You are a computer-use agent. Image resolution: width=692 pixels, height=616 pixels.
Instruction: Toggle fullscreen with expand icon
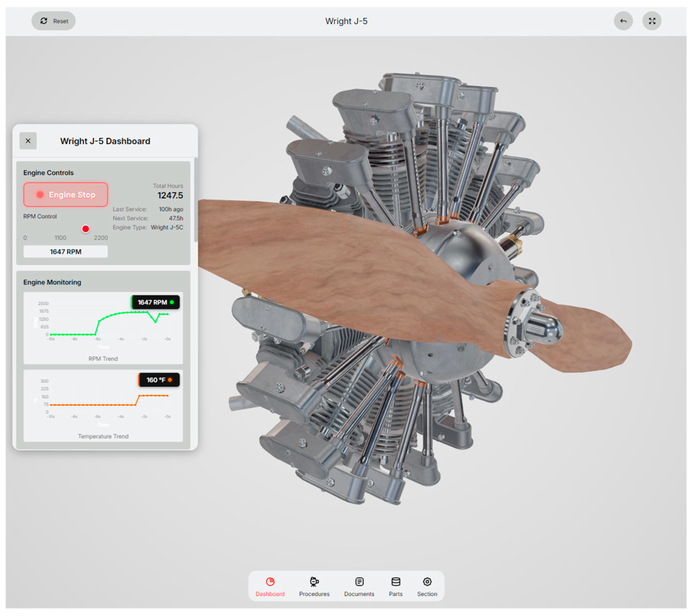click(652, 21)
